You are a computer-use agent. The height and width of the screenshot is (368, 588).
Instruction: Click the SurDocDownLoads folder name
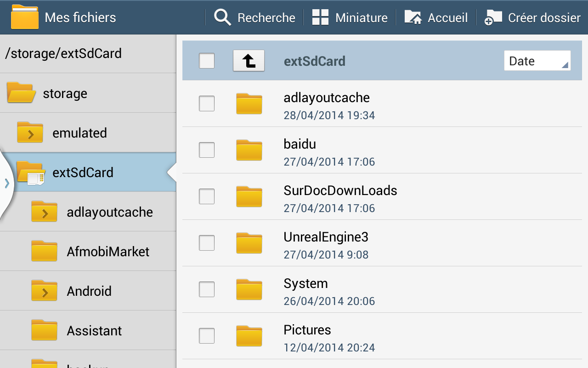pyautogui.click(x=340, y=190)
